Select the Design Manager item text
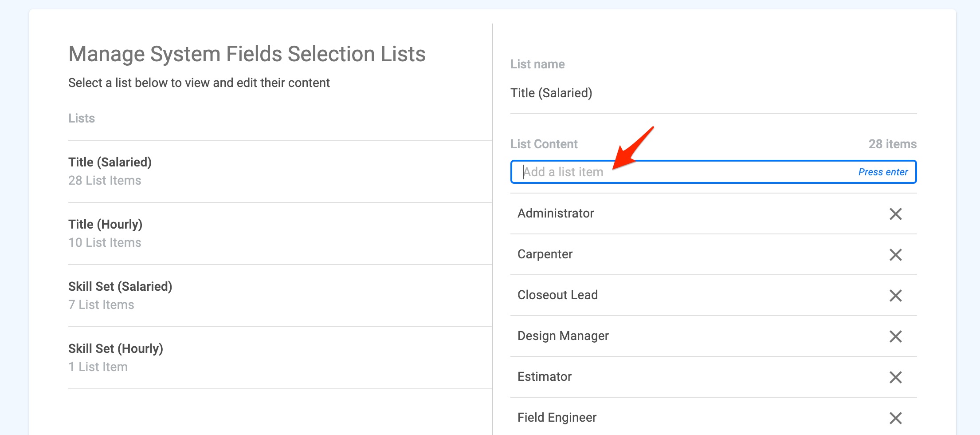The width and height of the screenshot is (980, 435). coord(563,336)
